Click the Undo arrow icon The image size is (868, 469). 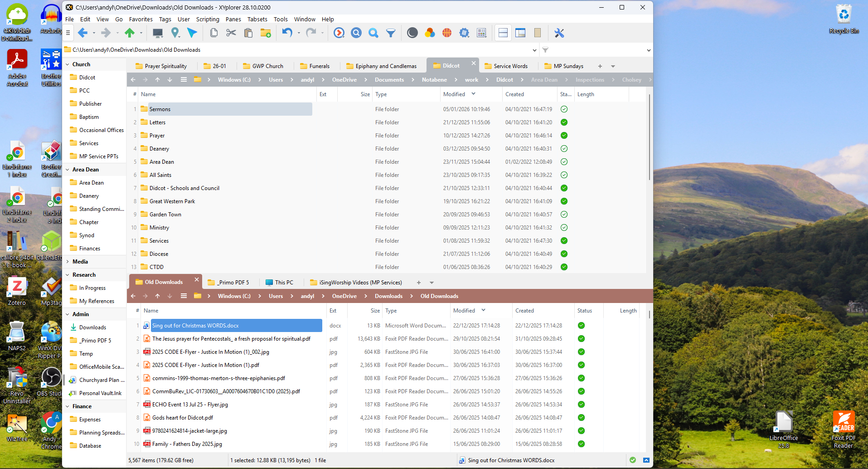coord(287,33)
